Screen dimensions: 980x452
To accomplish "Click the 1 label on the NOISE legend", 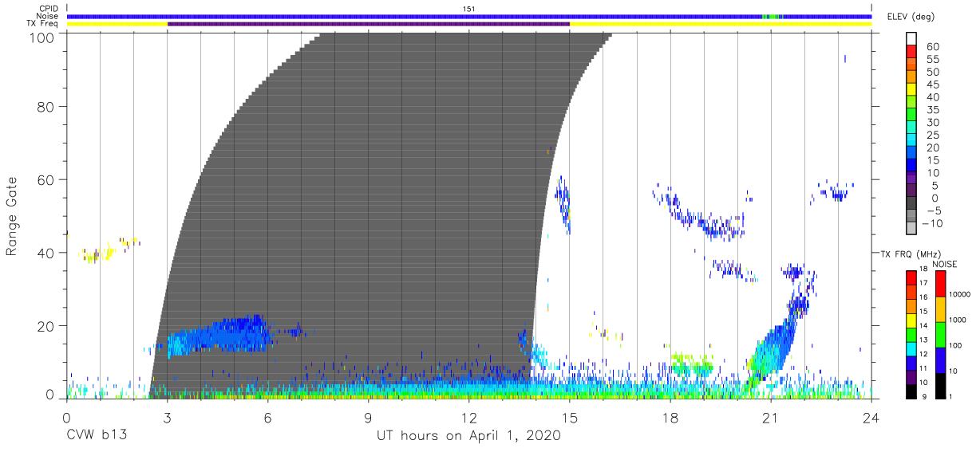I will [x=951, y=395].
